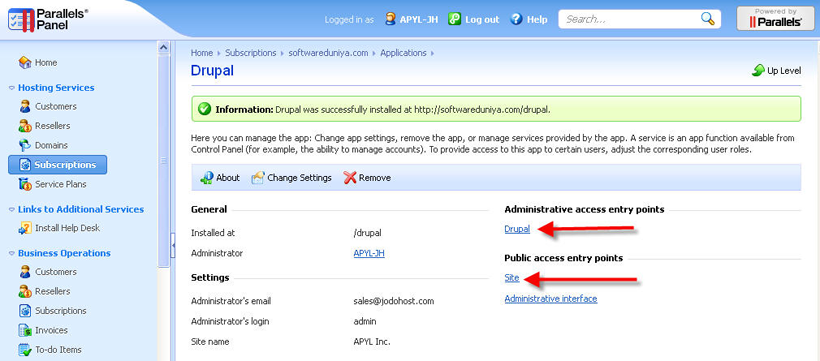This screenshot has width=820, height=361.
Task: Click the Customers icon under Hosting Services
Action: point(25,107)
